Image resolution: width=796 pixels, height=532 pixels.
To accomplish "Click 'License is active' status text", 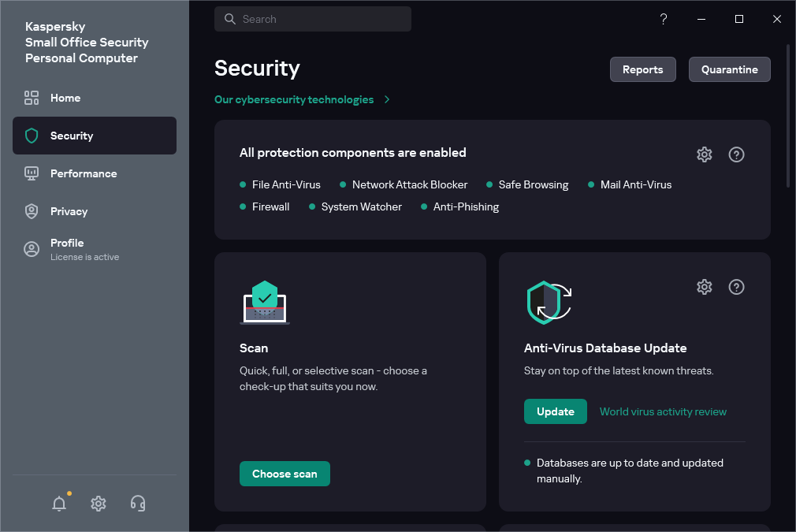I will coord(85,257).
